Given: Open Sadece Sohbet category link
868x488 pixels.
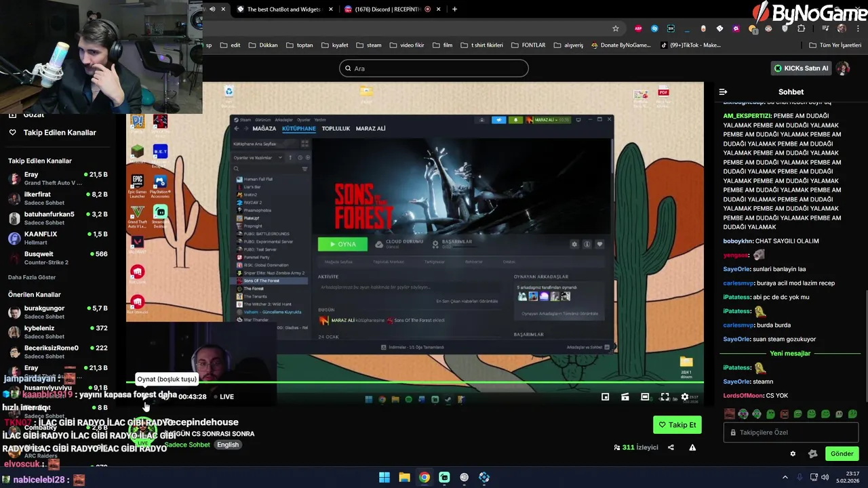Looking at the screenshot, I should 187,445.
